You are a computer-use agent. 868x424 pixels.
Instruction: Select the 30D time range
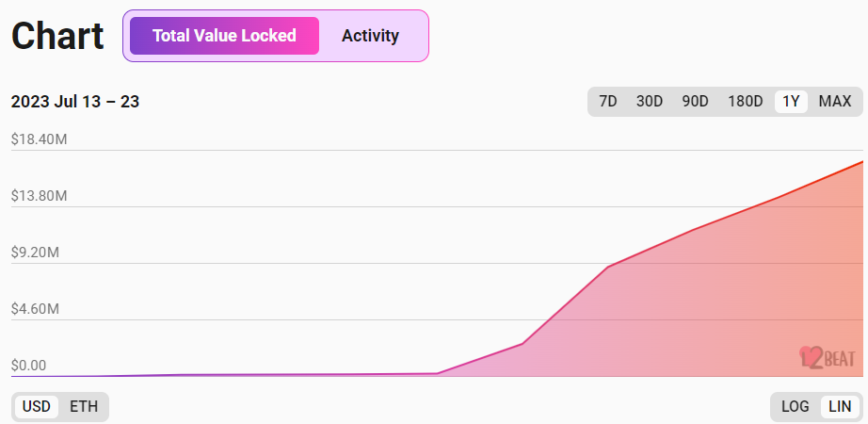[x=650, y=102]
